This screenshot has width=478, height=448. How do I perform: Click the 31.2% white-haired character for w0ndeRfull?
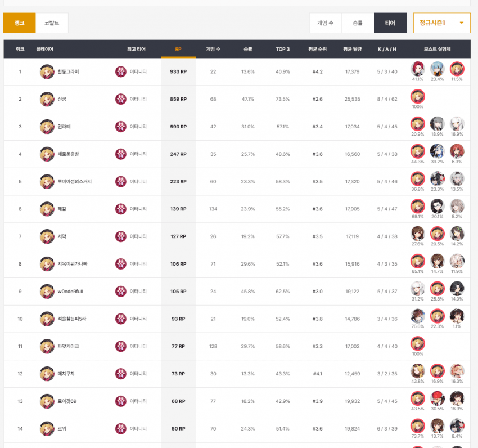point(417,289)
